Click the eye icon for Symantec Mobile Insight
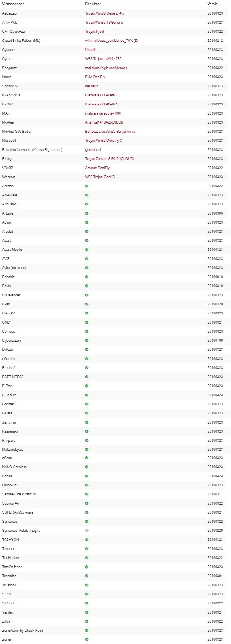The image size is (231, 644). (x=87, y=531)
